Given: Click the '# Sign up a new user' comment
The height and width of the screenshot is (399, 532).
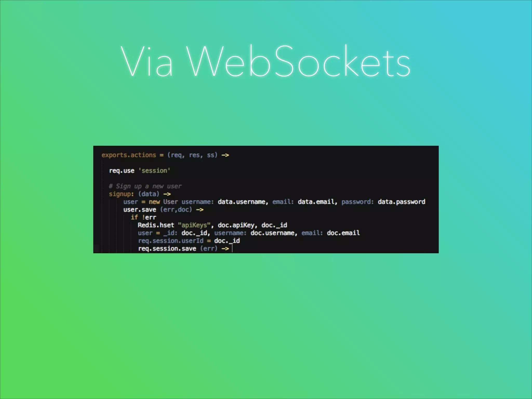Looking at the screenshot, I should coord(145,186).
